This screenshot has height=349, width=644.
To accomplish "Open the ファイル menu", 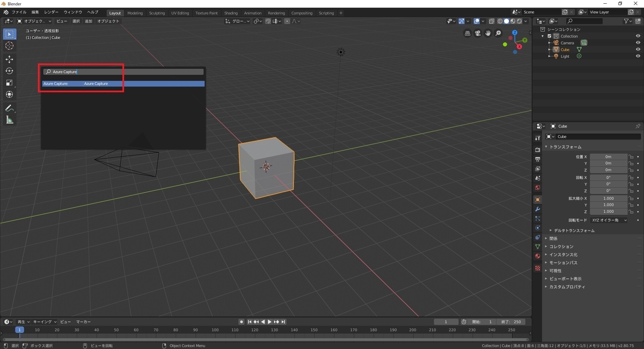I will coord(19,12).
